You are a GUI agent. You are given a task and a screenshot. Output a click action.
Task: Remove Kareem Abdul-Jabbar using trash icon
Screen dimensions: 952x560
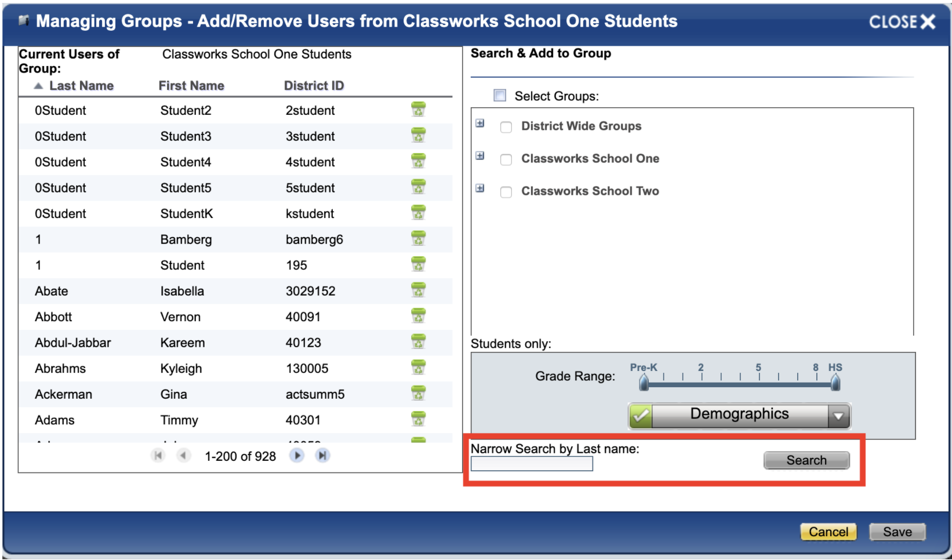click(418, 342)
